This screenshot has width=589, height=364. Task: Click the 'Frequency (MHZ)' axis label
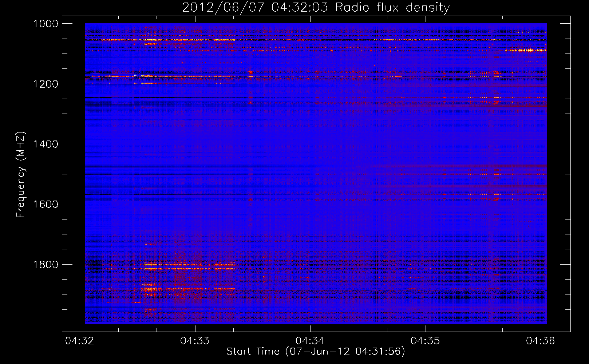[x=21, y=175]
